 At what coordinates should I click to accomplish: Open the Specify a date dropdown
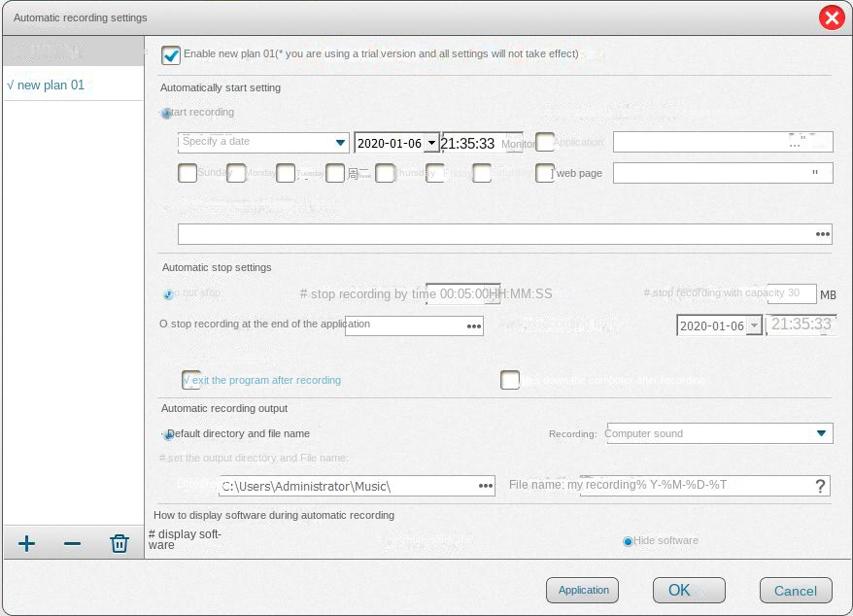[342, 142]
